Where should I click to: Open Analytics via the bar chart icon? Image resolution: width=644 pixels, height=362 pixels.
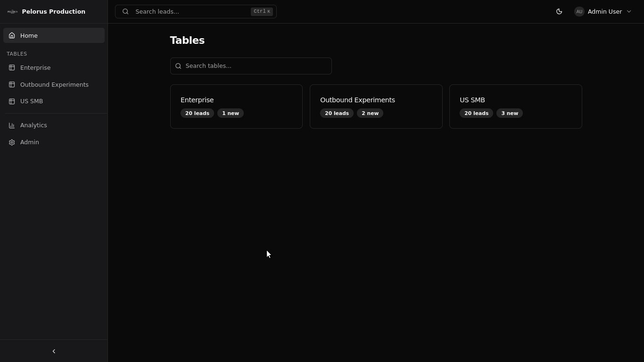(x=12, y=125)
